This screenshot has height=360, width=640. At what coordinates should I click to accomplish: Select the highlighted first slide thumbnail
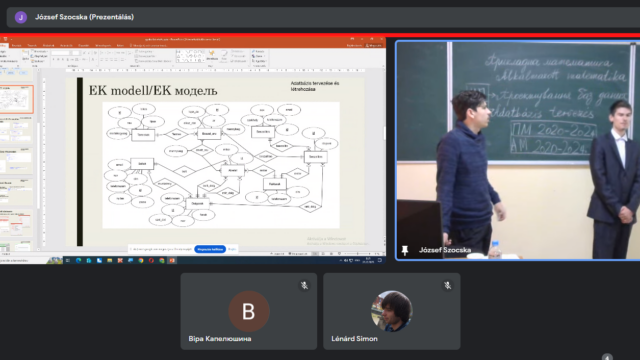point(16,99)
